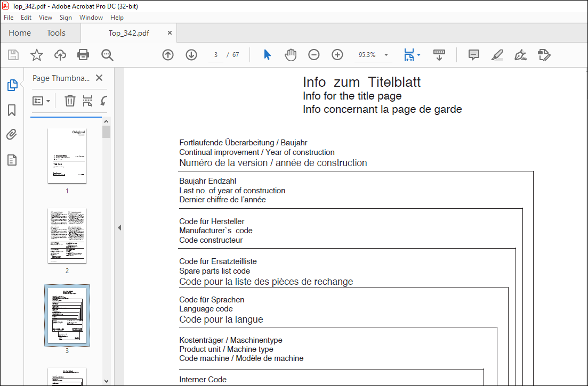Click the Save file icon
The height and width of the screenshot is (386, 588).
coord(13,55)
